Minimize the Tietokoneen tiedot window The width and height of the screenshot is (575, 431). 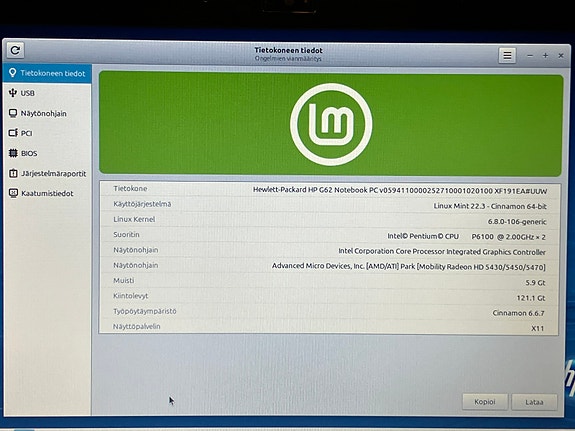tap(530, 56)
